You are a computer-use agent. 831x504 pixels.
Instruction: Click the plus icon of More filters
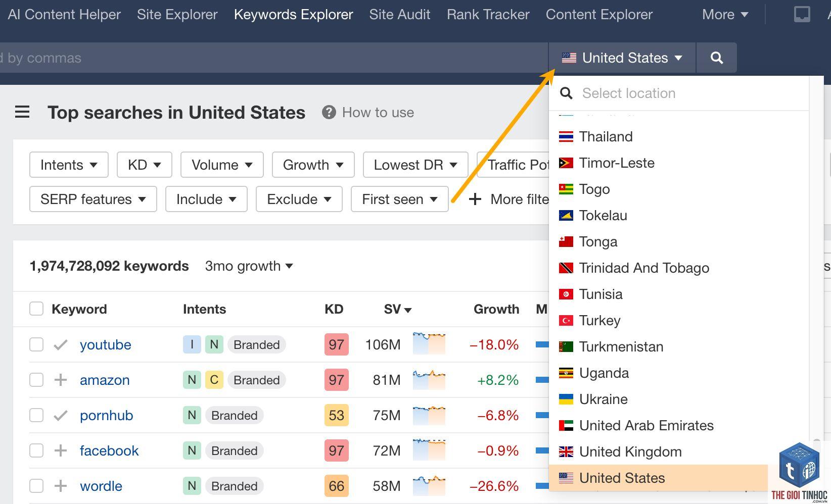click(x=475, y=199)
